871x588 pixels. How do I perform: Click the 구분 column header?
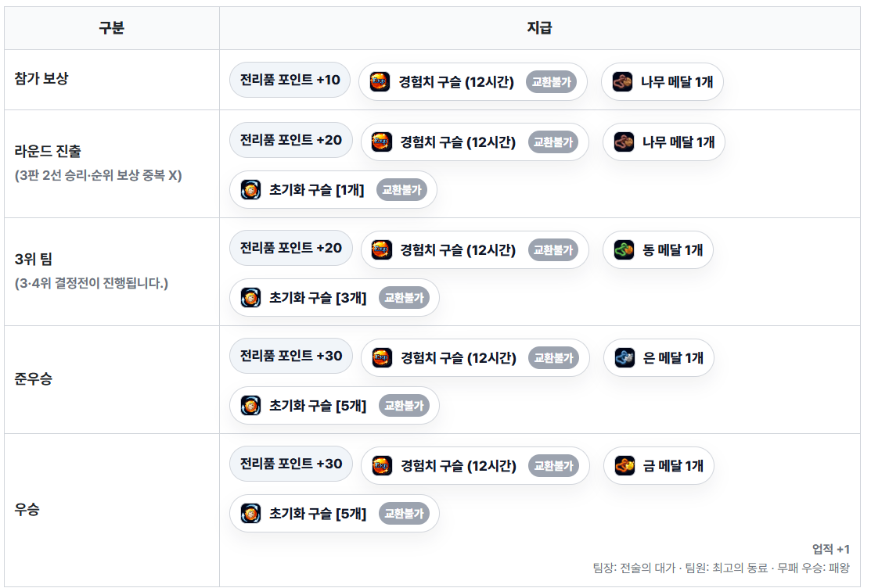coord(111,28)
